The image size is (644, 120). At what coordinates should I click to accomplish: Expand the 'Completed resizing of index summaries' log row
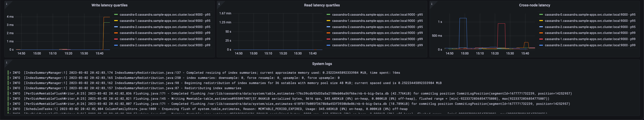(x=10, y=73)
